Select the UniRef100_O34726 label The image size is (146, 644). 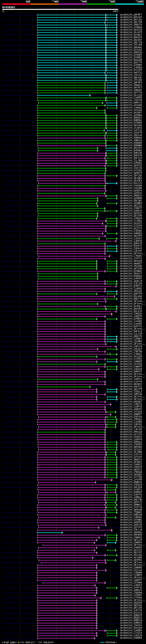131,168
